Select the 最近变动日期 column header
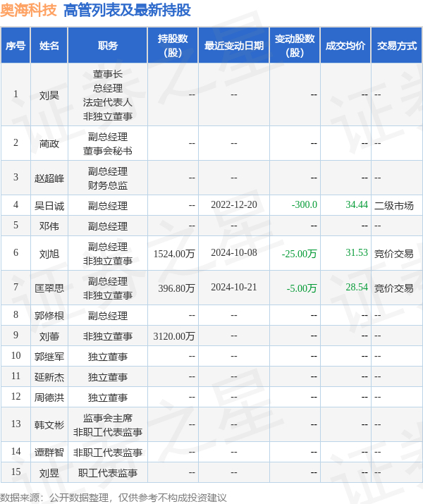 tap(234, 46)
